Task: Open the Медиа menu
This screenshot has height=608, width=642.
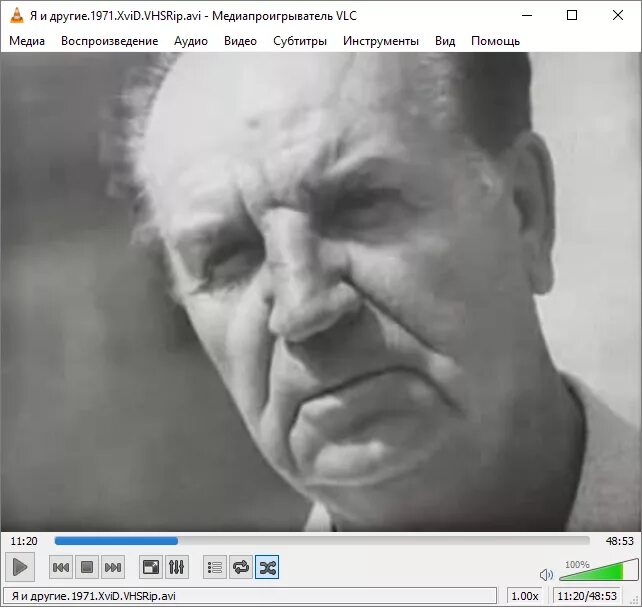Action: (27, 41)
